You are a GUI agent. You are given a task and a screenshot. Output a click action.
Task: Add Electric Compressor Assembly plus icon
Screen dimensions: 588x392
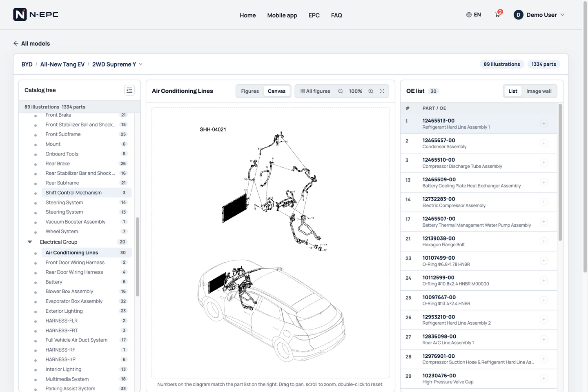pos(544,202)
